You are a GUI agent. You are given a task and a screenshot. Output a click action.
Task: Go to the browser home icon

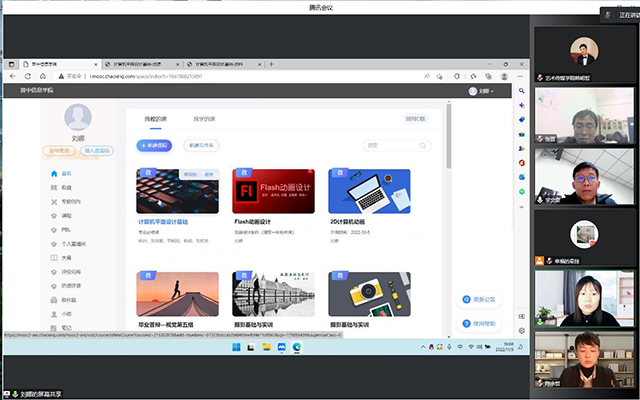click(43, 76)
